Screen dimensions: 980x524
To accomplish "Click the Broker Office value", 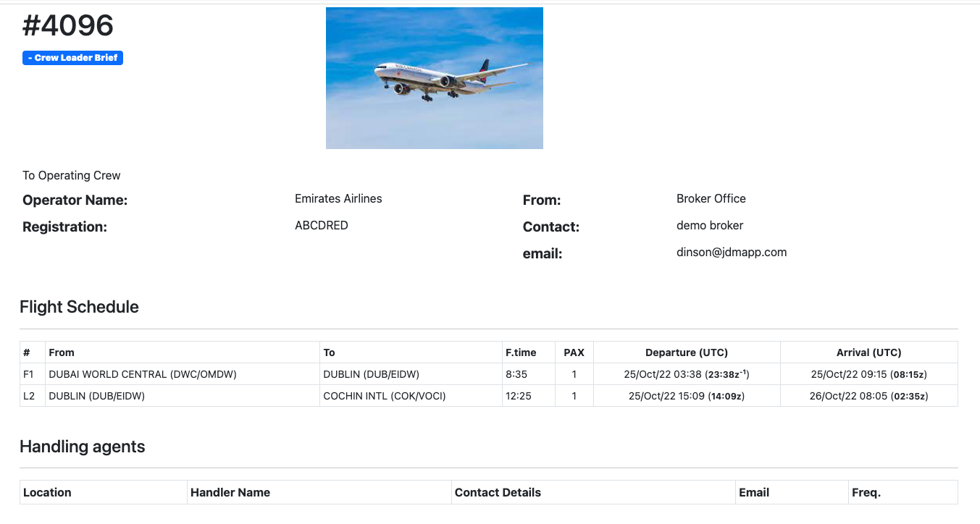I will click(711, 198).
